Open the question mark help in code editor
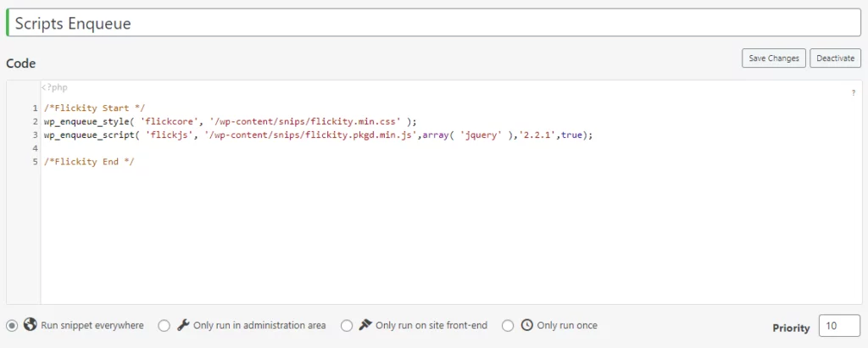 click(853, 93)
